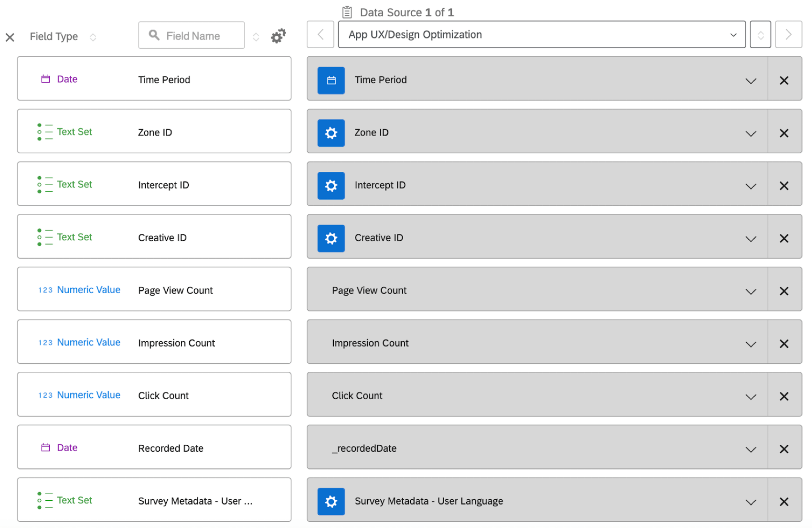Viewport: 812px width, 528px height.
Task: Click the Text Set icon beside Zone ID
Action: tap(45, 132)
